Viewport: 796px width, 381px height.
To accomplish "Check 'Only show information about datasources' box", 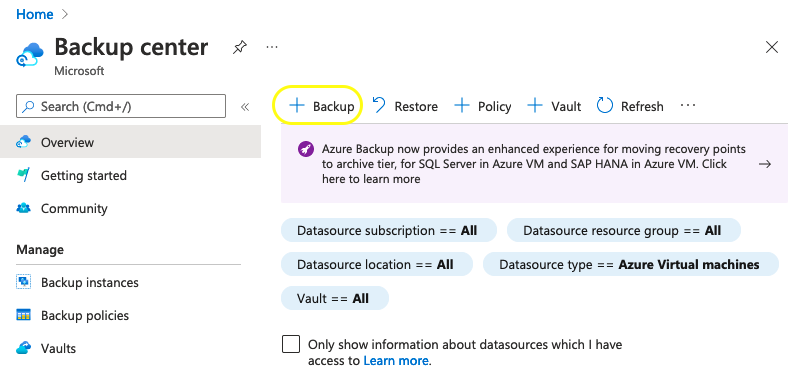I will pos(291,344).
